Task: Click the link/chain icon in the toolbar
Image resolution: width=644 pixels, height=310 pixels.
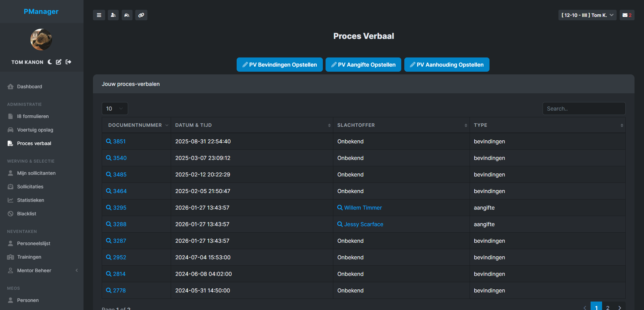Action: coord(141,15)
